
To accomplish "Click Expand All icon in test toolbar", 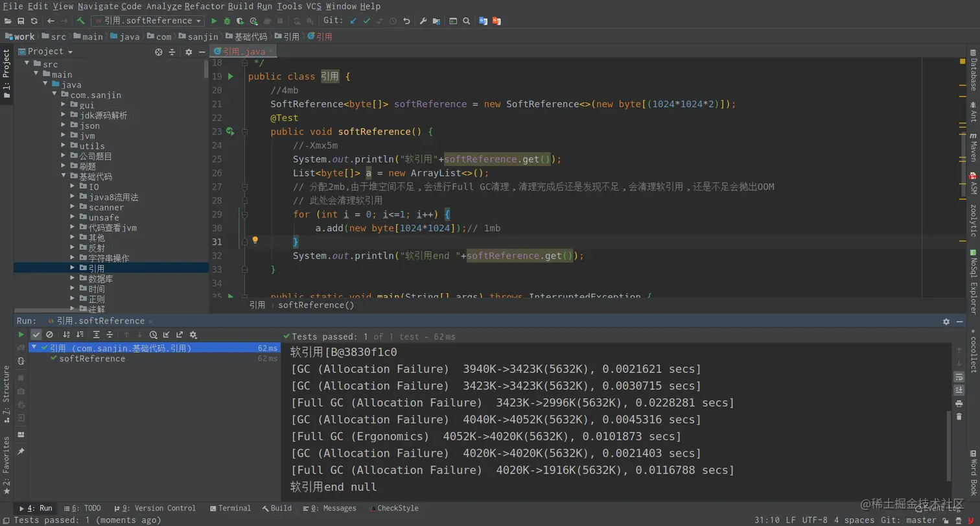I will coord(97,335).
